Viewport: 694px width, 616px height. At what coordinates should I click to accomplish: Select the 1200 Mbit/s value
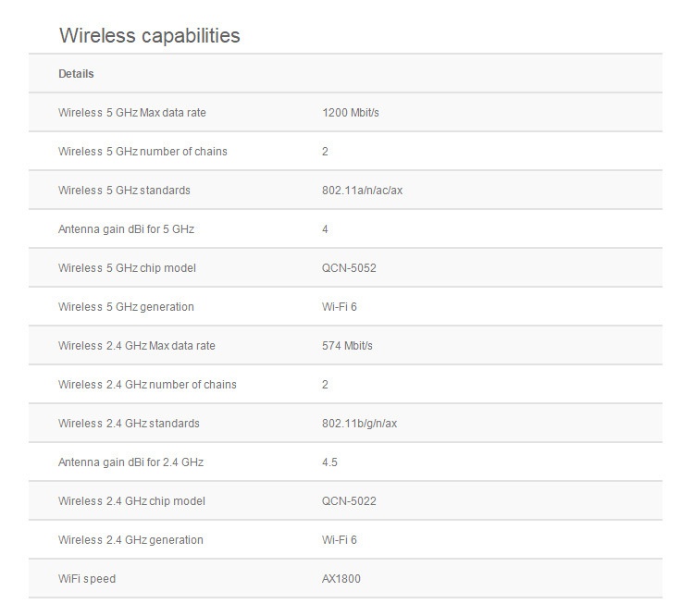(351, 113)
